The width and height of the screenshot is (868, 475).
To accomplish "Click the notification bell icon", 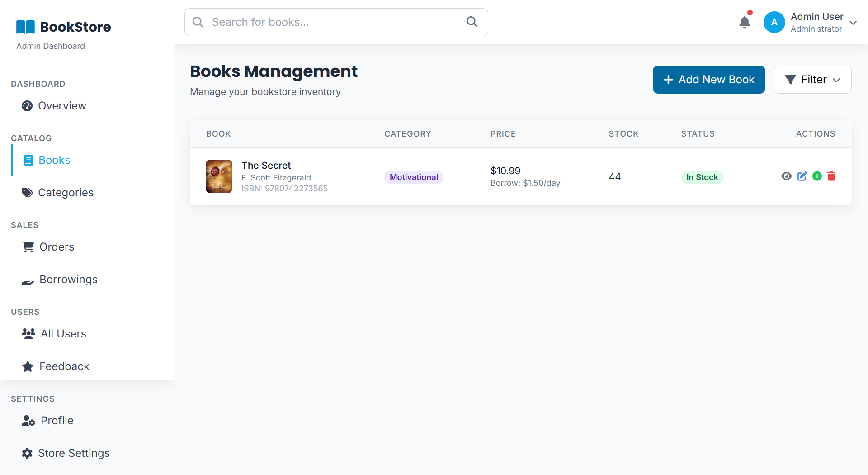I will [744, 22].
